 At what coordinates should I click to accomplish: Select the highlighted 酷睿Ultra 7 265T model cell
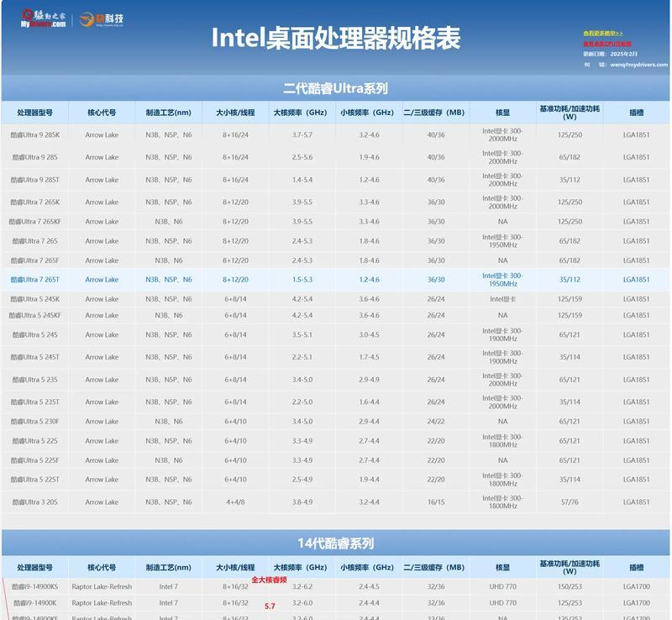coord(34,280)
